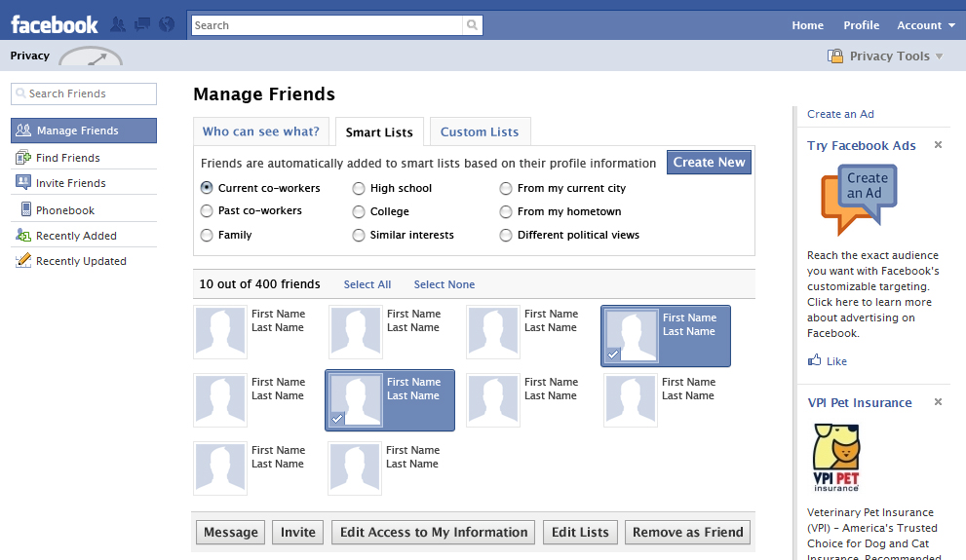Click the VPI Pet Insurance logo
Viewport: 966px width, 560px height.
(x=836, y=459)
